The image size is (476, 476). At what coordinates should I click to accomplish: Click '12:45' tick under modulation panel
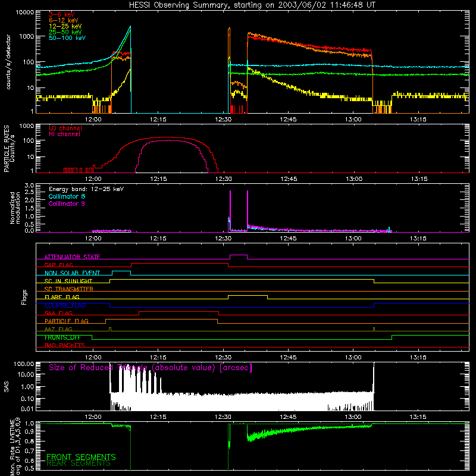[x=288, y=239]
